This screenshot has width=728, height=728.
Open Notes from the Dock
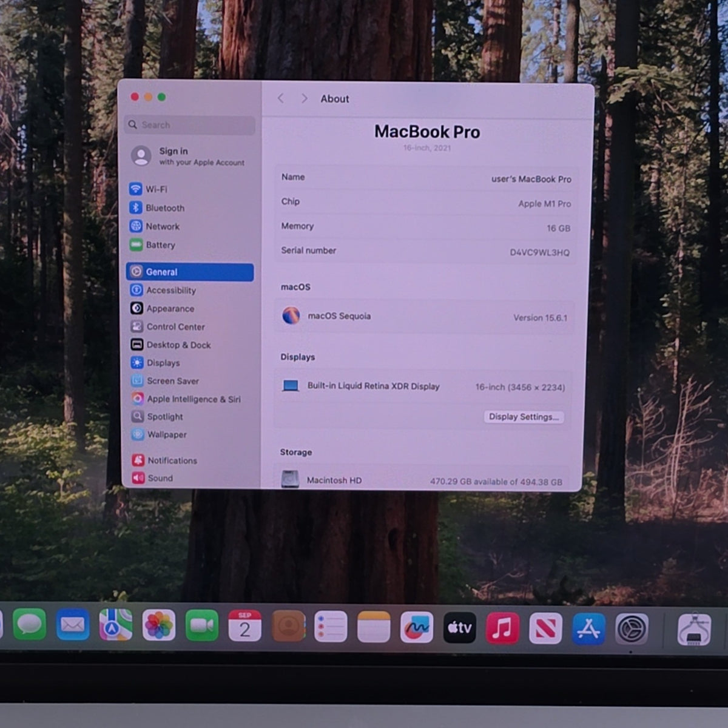[374, 627]
